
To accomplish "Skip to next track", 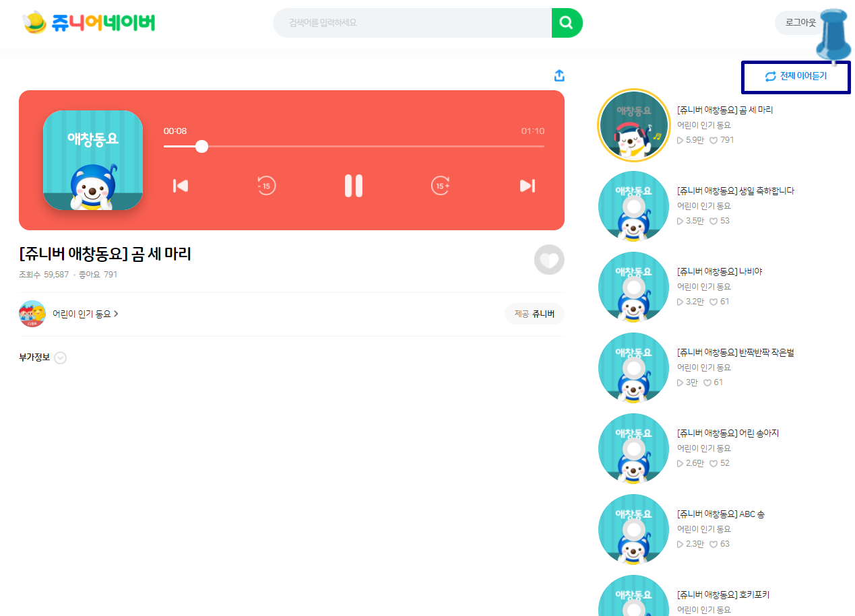I will [528, 186].
